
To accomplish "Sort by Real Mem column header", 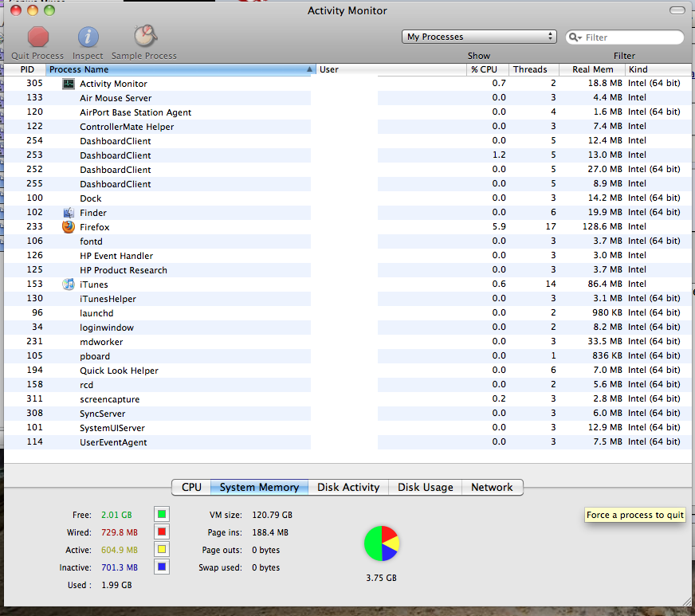I will point(592,69).
